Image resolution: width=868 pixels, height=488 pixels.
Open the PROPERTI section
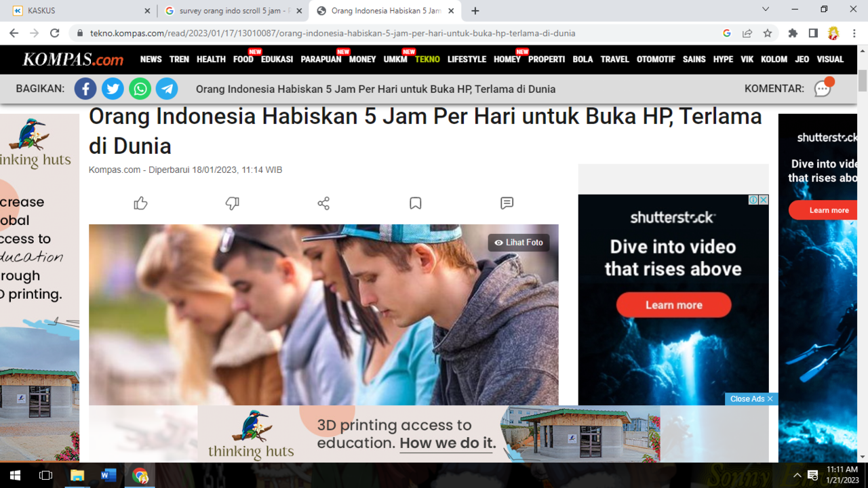pyautogui.click(x=547, y=59)
